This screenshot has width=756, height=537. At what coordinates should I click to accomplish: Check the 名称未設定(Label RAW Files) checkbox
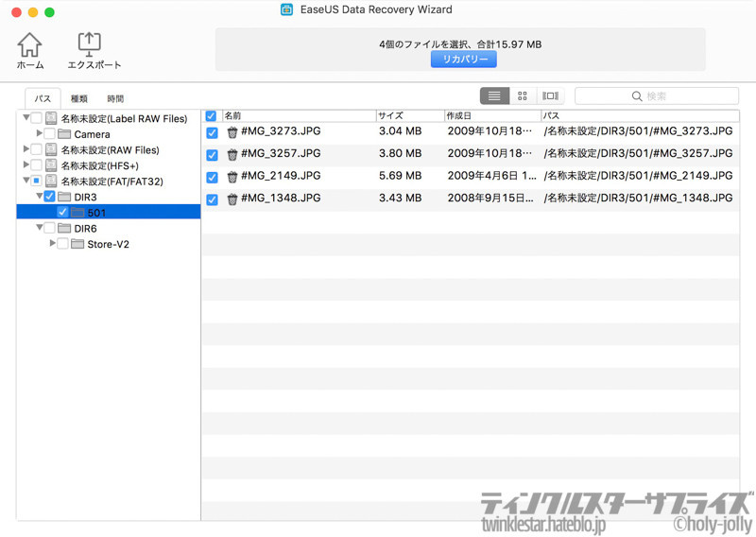36,118
